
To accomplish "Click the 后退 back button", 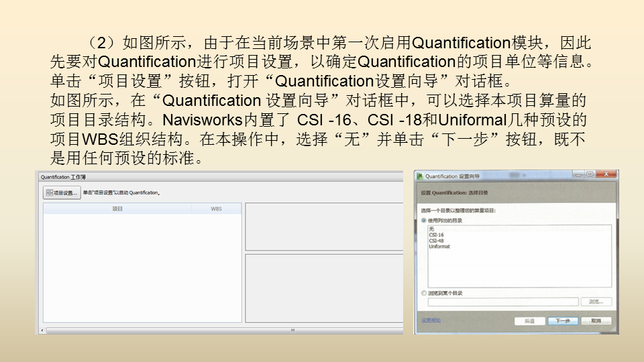I will pyautogui.click(x=530, y=321).
